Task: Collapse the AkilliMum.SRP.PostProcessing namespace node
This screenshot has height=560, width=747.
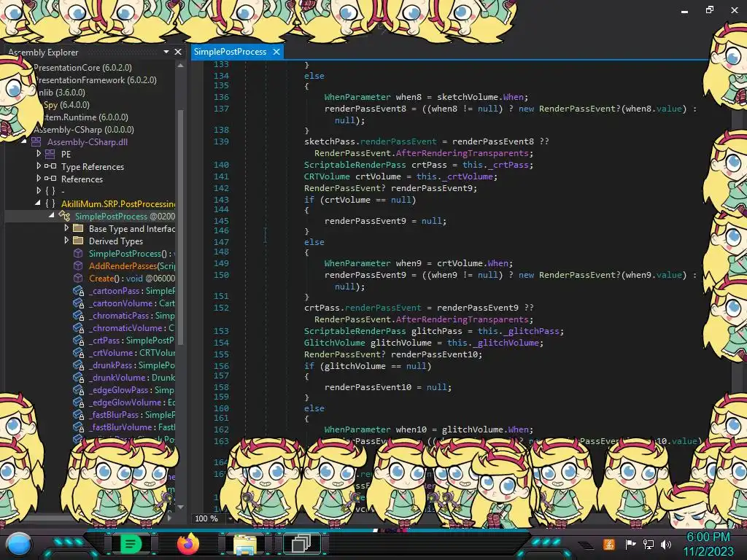Action: tap(38, 203)
